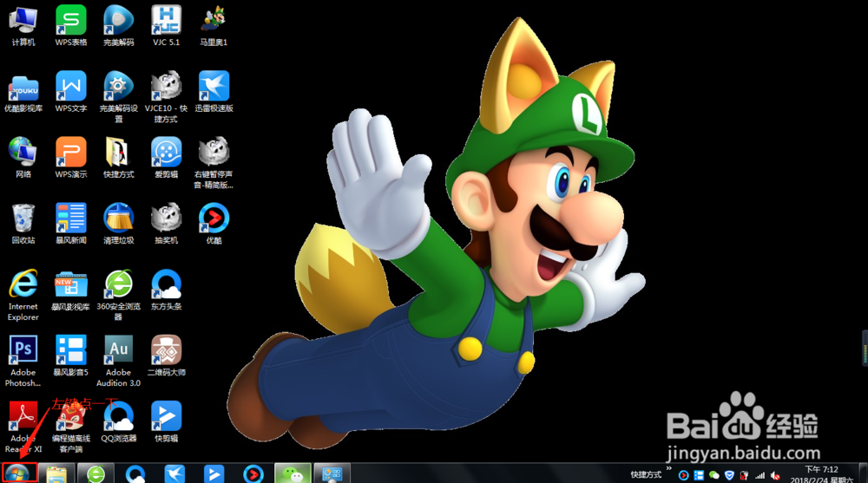Launch 快剪辑 play icon on taskbar
The width and height of the screenshot is (868, 483).
[x=214, y=474]
